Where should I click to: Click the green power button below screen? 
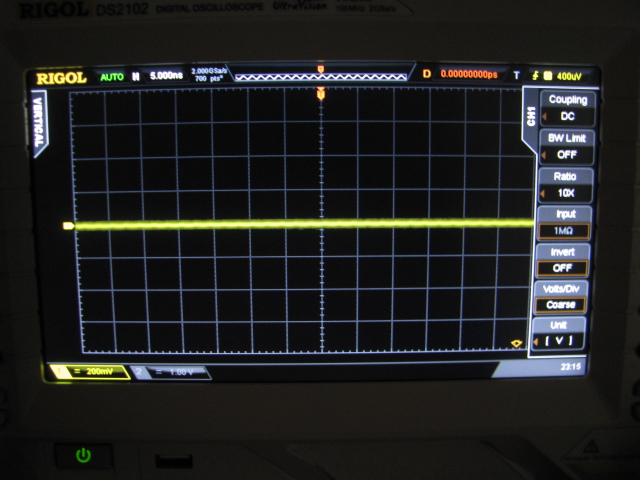point(83,456)
